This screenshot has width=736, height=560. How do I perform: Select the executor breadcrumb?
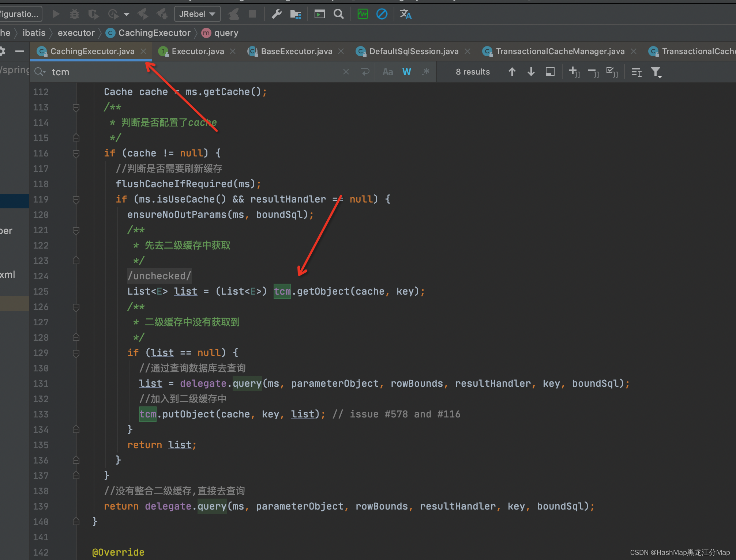[76, 33]
